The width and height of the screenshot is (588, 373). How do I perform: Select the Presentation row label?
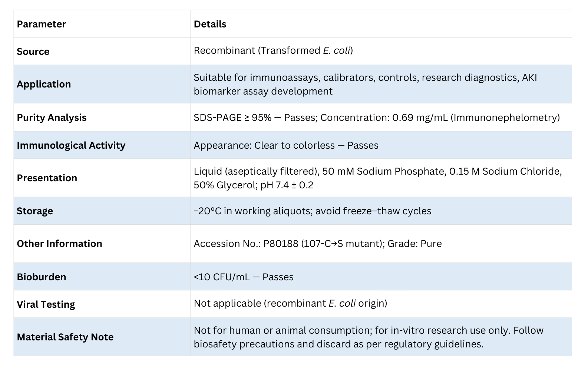(47, 178)
